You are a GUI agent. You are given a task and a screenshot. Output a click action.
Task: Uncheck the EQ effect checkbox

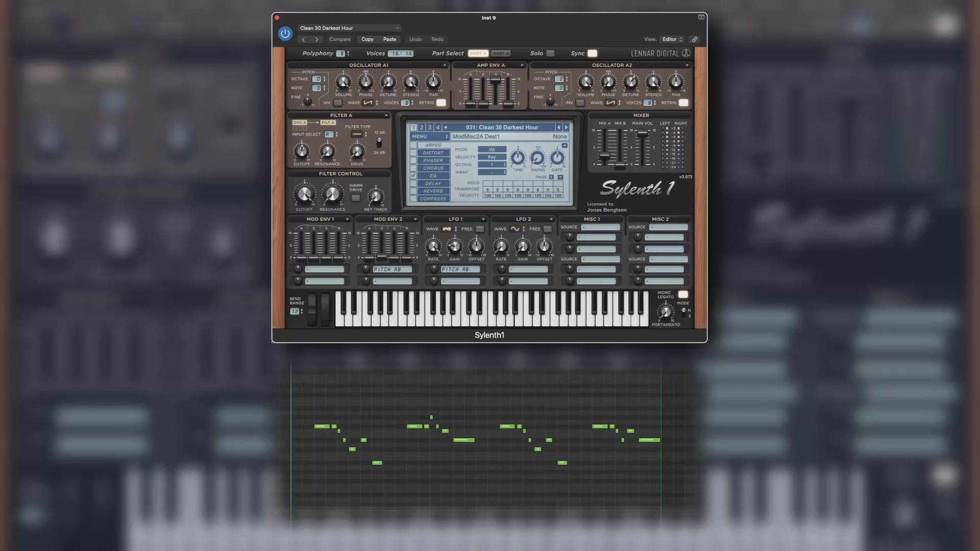point(413,176)
